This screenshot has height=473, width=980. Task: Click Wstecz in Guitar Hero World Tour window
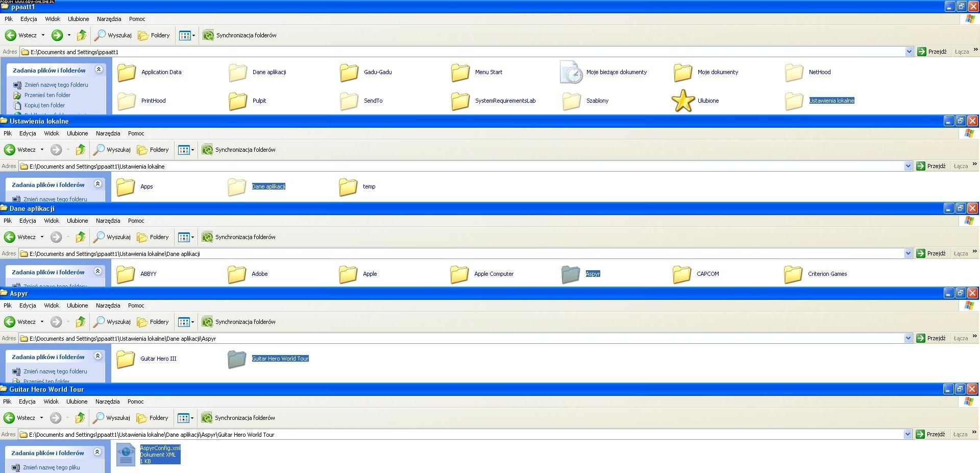point(19,418)
